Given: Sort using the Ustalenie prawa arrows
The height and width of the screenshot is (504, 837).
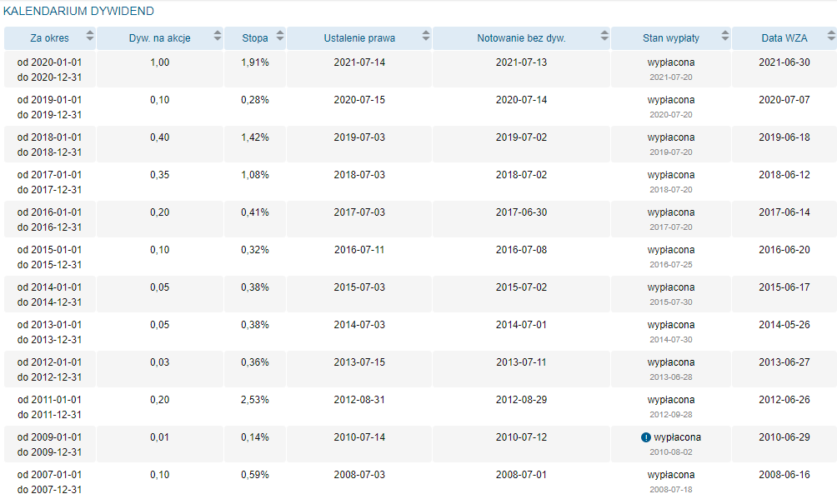Looking at the screenshot, I should coord(425,36).
